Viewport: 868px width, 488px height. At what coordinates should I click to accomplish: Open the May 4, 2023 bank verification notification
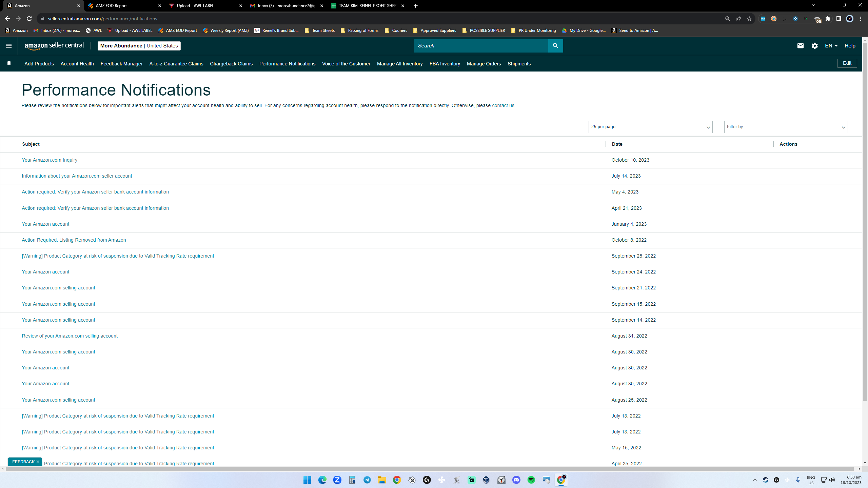point(95,192)
